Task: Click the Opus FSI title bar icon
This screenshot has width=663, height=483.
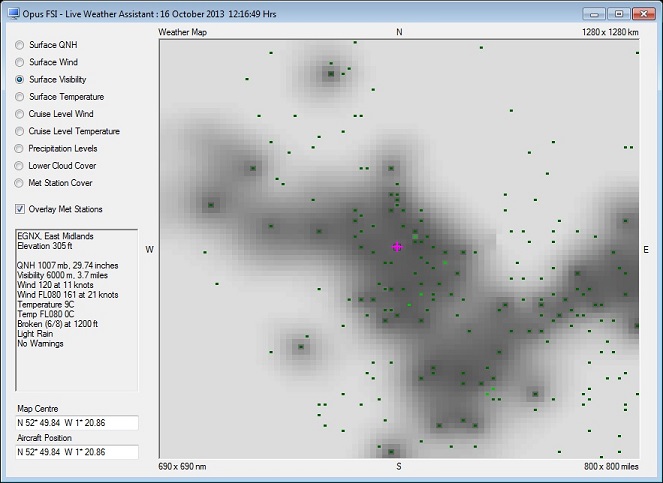Action: click(x=12, y=13)
